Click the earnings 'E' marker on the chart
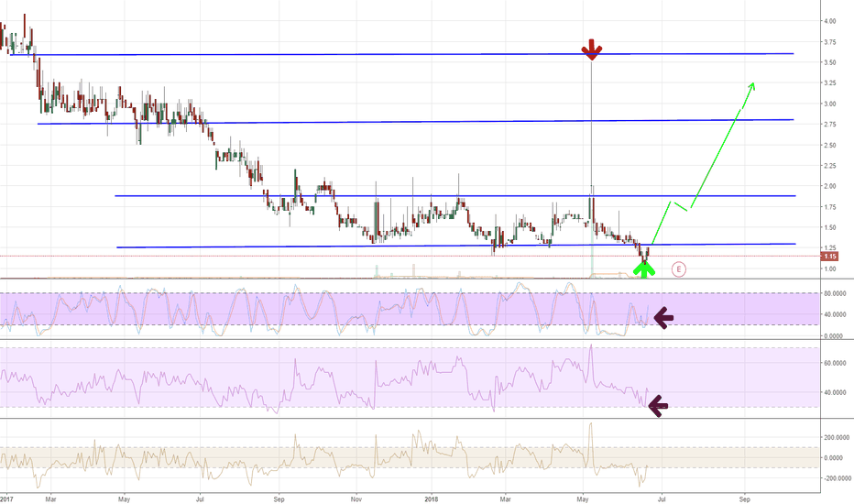This screenshot has height=504, width=854. [679, 268]
